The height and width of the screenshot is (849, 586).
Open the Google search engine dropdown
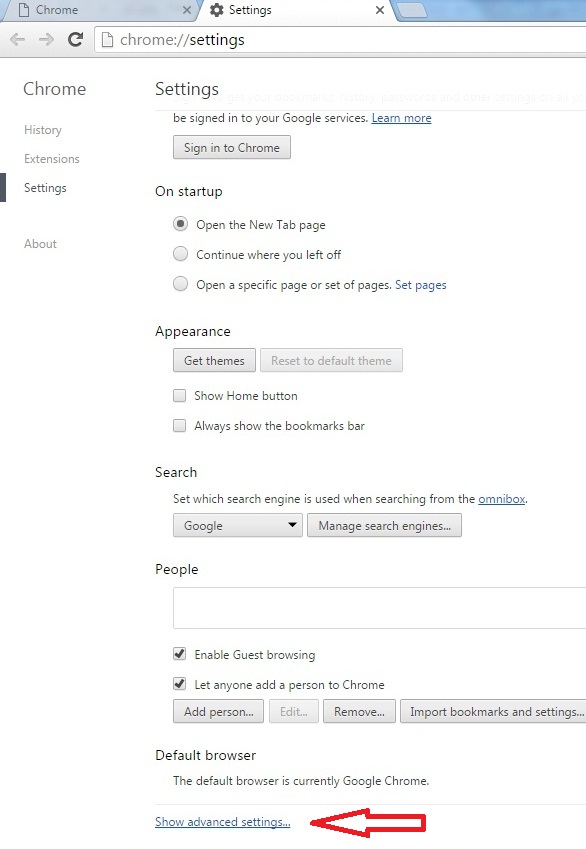click(238, 525)
